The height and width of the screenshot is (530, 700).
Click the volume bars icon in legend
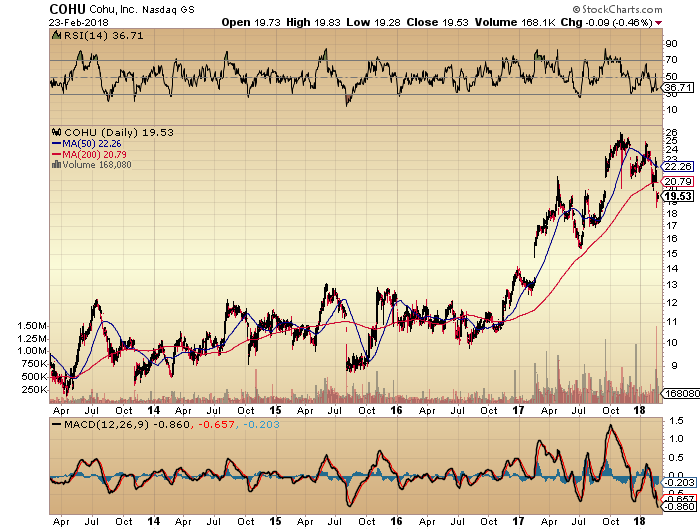point(56,164)
